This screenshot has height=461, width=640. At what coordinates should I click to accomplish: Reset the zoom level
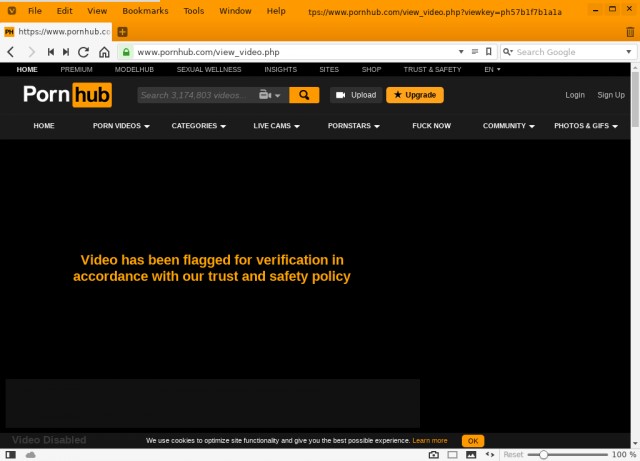click(513, 454)
